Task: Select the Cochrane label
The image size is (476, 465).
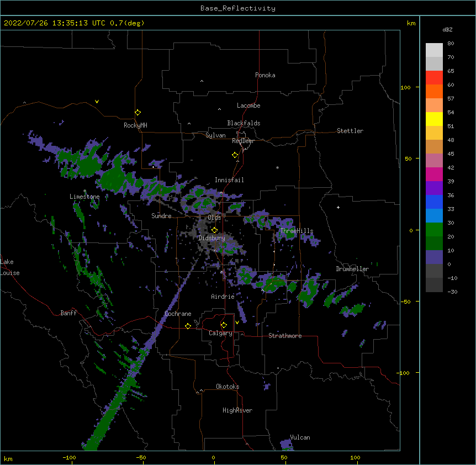Action: tap(178, 314)
